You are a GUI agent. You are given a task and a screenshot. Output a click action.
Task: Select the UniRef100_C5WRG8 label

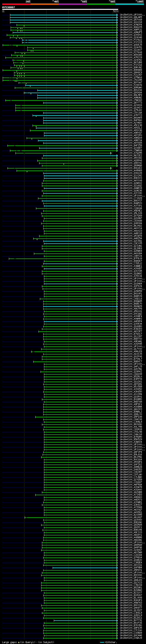[131, 150]
